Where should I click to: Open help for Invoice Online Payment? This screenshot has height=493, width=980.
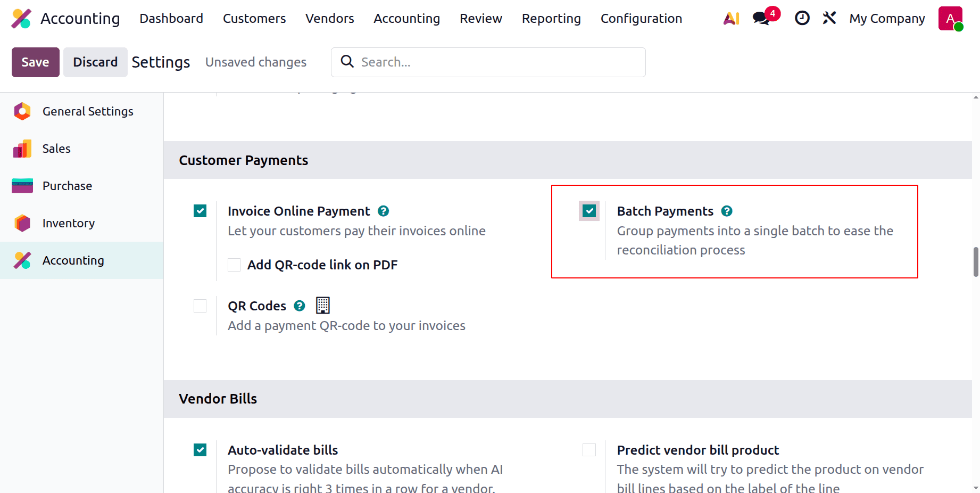383,211
